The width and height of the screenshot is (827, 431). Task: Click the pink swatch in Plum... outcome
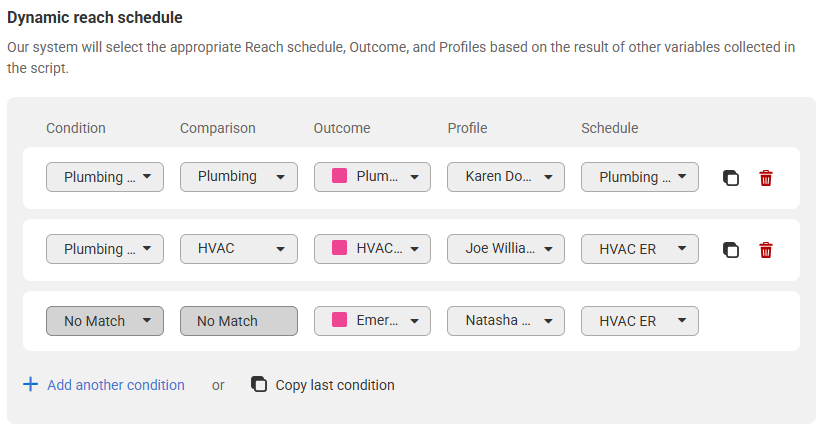[339, 176]
